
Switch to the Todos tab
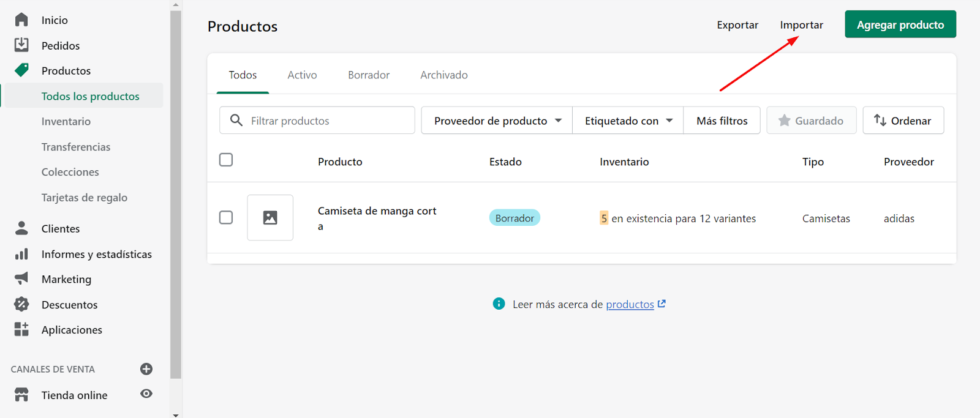pos(243,75)
